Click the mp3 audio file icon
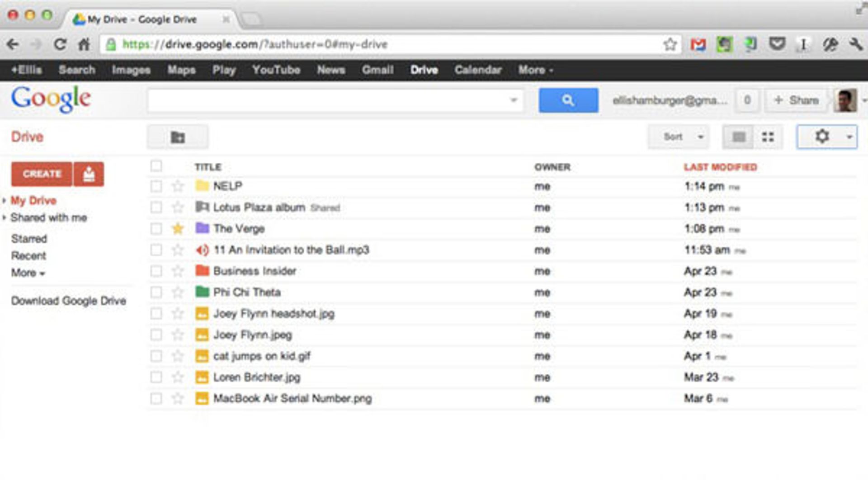This screenshot has width=868, height=480. tap(202, 250)
